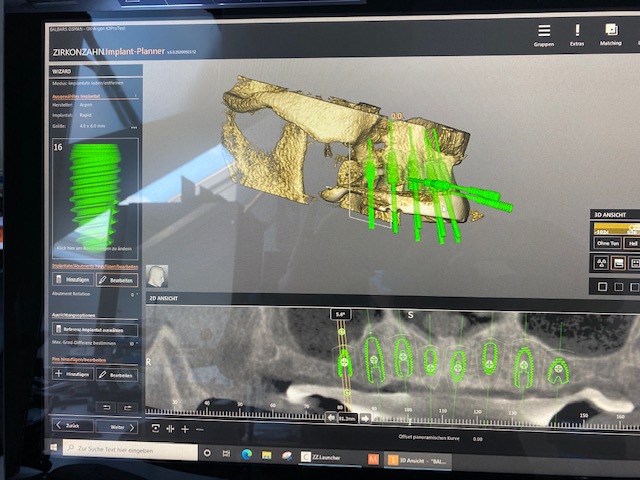Toggle the Hell brightness mode
The image size is (640, 480).
pyautogui.click(x=633, y=242)
